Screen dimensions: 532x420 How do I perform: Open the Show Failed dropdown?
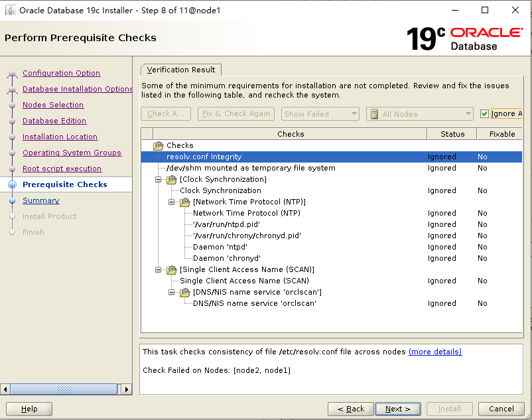[320, 114]
